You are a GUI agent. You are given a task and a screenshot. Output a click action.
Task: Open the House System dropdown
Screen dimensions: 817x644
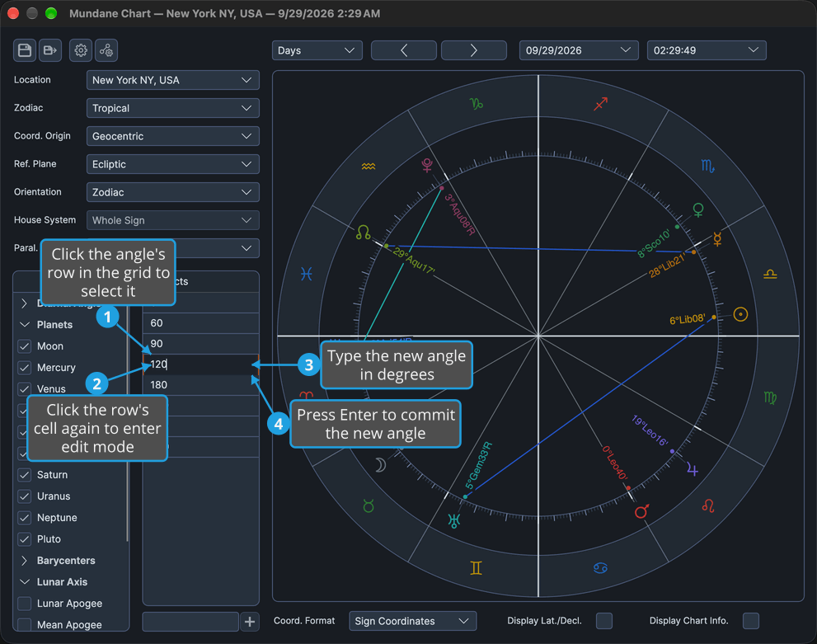click(172, 220)
